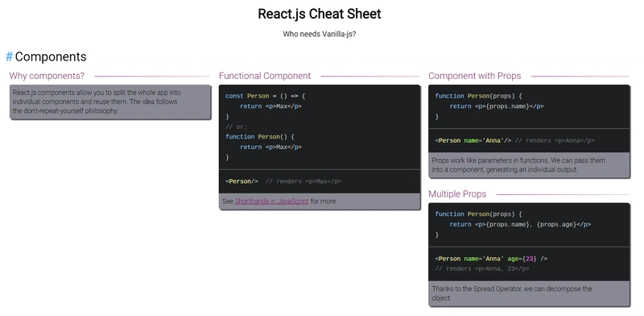The width and height of the screenshot is (644, 316).
Task: Click the <Person name='Anna' age={23} /> line
Action: pyautogui.click(x=491, y=259)
